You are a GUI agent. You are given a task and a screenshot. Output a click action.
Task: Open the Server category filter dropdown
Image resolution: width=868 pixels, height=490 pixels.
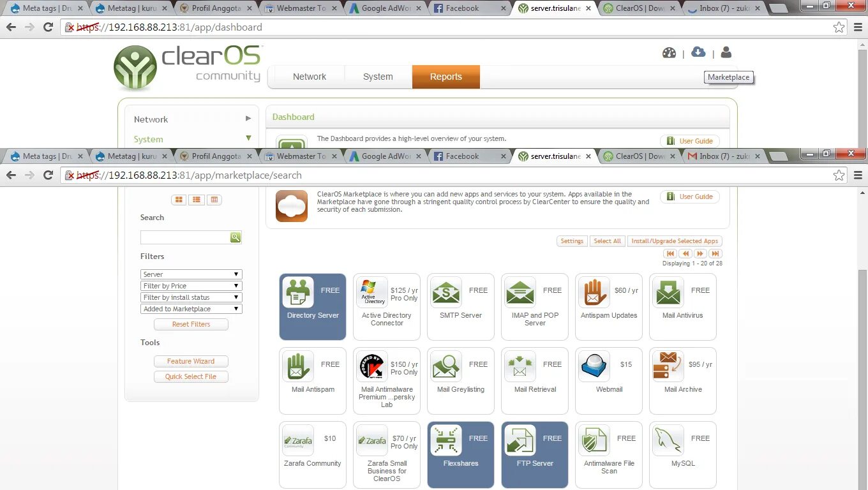point(191,274)
